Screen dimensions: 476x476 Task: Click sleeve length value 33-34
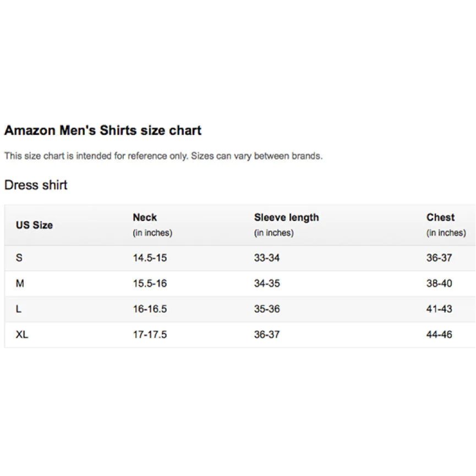click(267, 258)
